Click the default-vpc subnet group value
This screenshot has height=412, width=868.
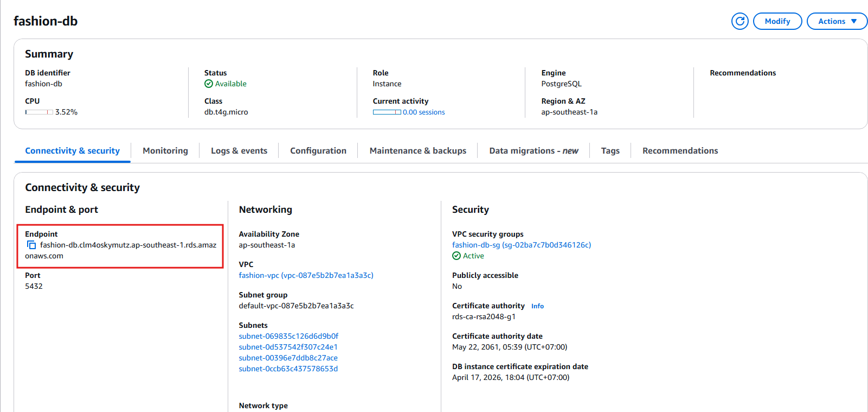pyautogui.click(x=296, y=306)
